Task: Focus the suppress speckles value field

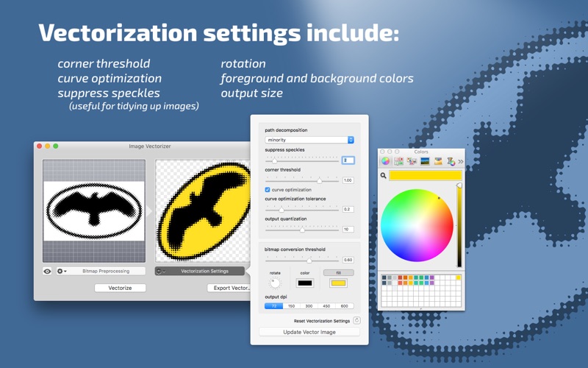Action: [348, 160]
